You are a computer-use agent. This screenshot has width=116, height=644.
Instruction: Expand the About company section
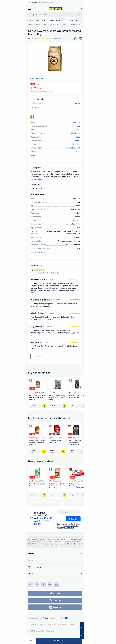55,567
